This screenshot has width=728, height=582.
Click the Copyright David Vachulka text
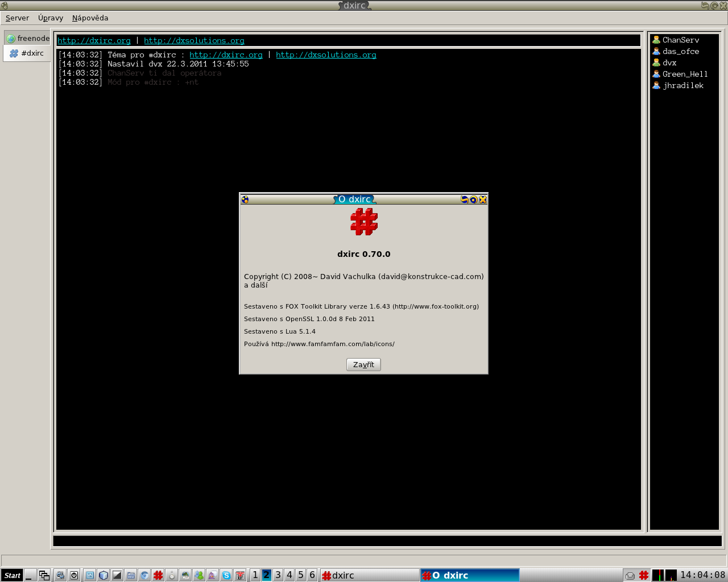tap(364, 281)
